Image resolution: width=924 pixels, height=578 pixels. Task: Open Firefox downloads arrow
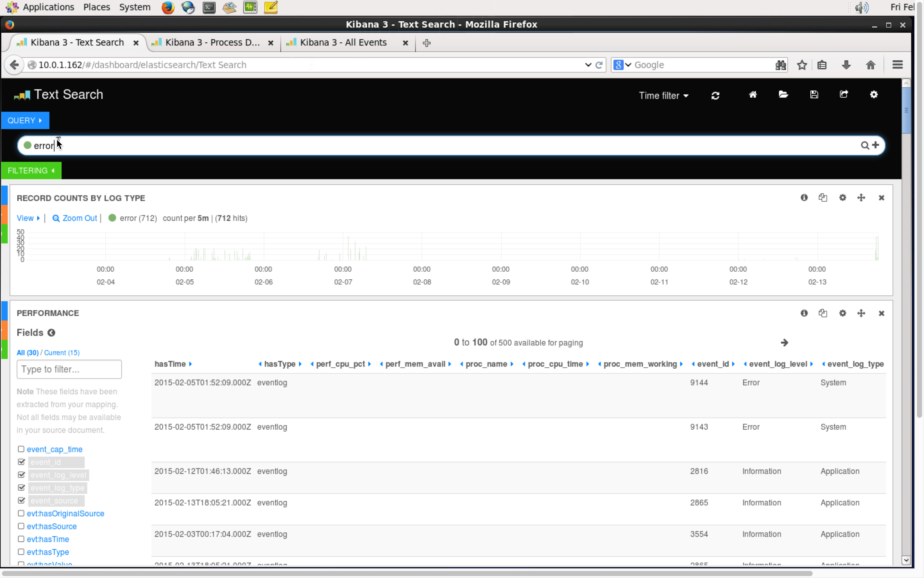coord(846,65)
